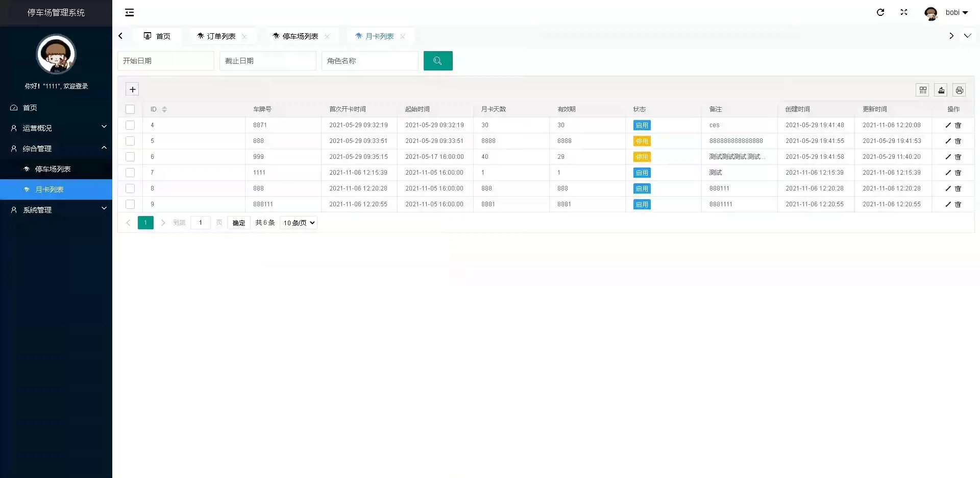Click the plus icon to add record

click(132, 89)
